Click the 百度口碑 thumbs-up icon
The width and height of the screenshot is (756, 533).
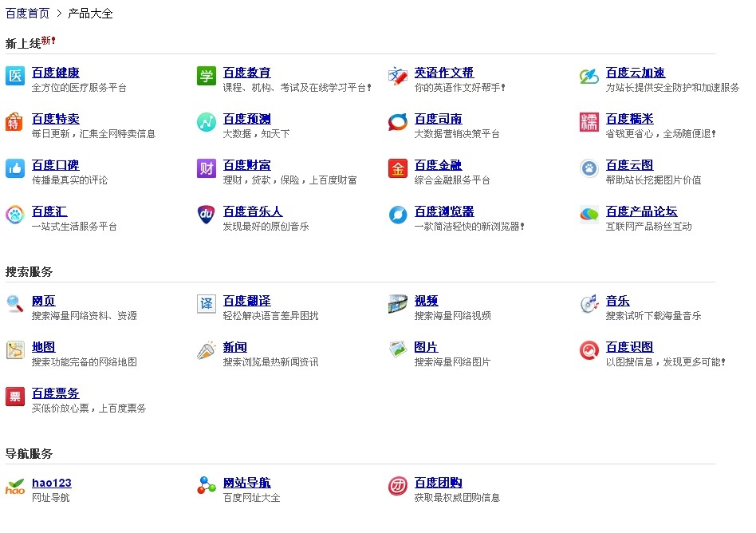pos(15,168)
